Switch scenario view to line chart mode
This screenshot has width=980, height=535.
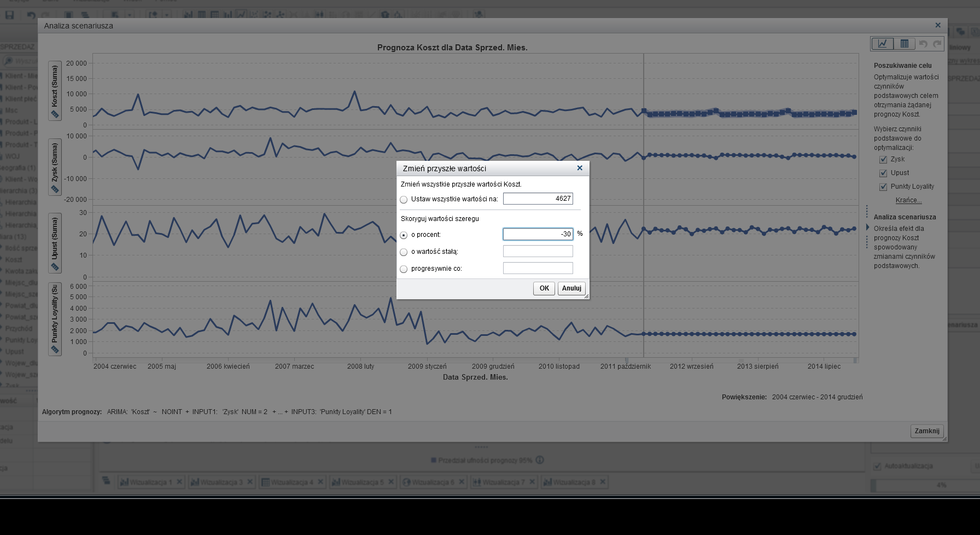pyautogui.click(x=882, y=44)
